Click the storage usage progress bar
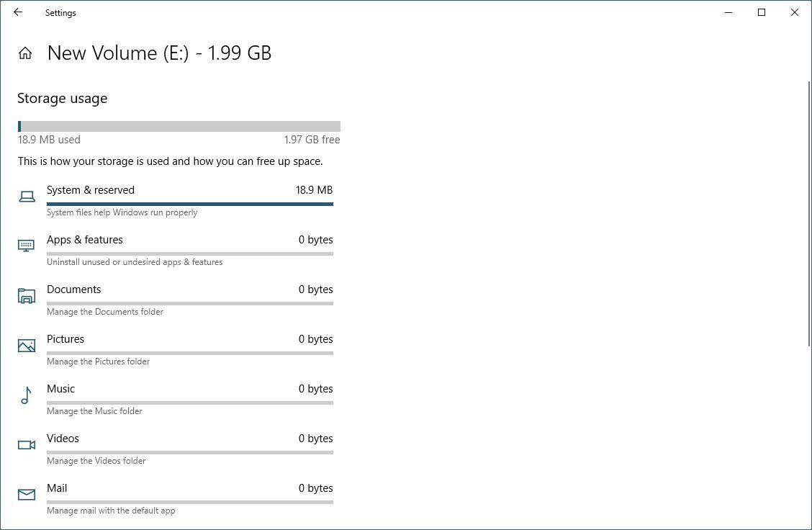Viewport: 812px width, 530px height. (x=179, y=125)
